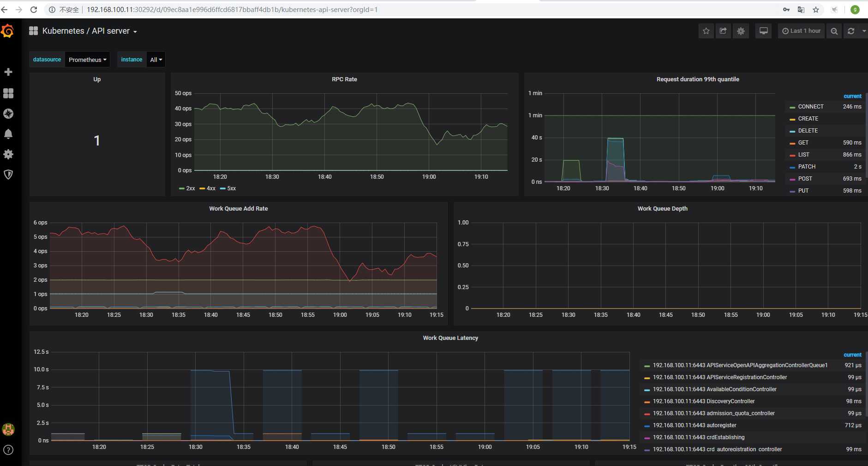868x466 pixels.
Task: Open the Prometheus datasource dropdown
Action: (88, 60)
